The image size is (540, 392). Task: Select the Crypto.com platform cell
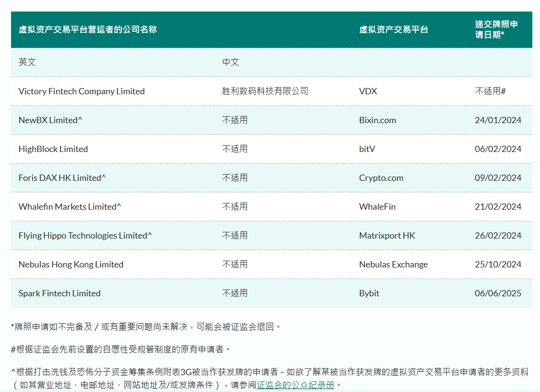coord(381,178)
